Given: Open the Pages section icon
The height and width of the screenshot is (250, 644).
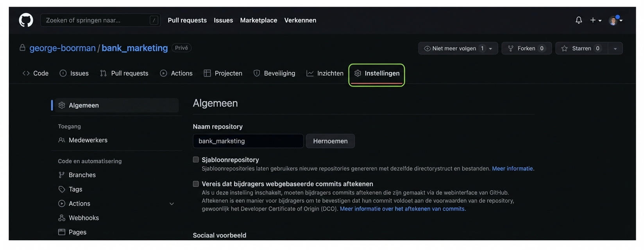Looking at the screenshot, I should click(62, 232).
